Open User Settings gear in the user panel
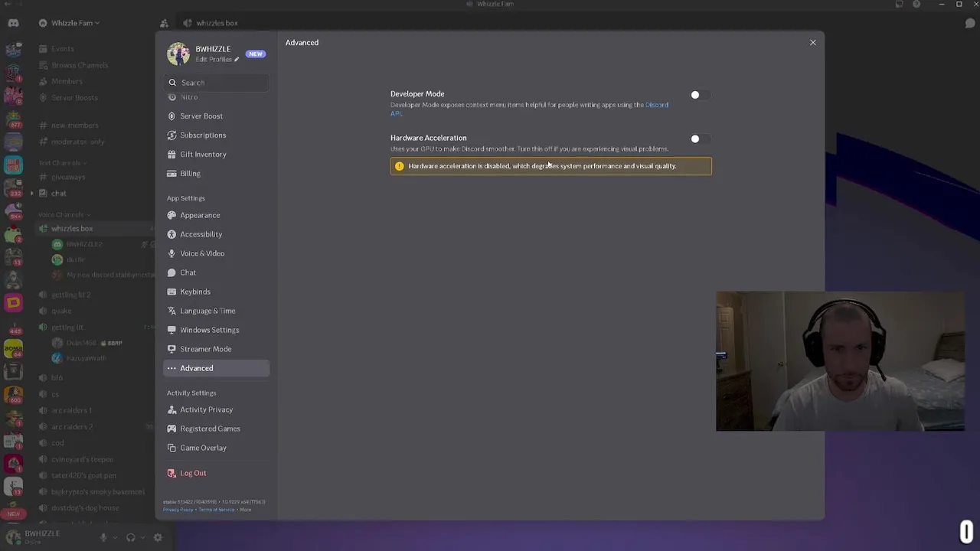Viewport: 980px width, 551px height. tap(158, 538)
